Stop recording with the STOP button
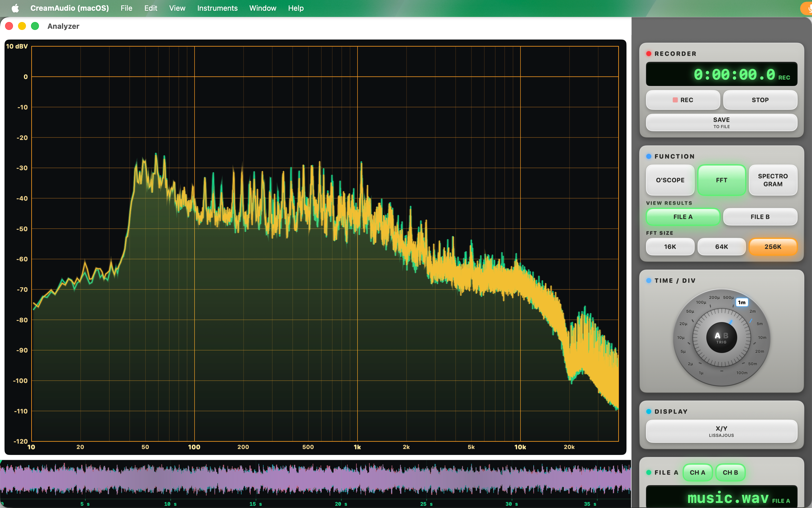This screenshot has height=508, width=812. coord(760,100)
